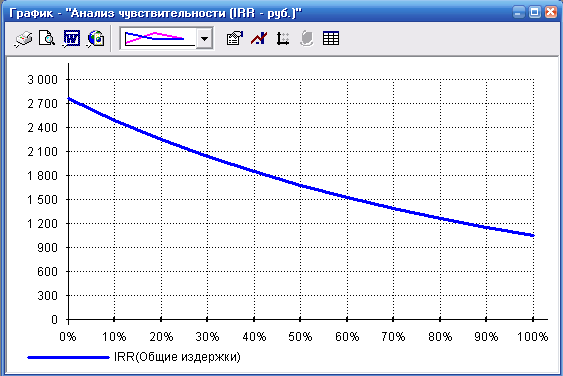This screenshot has height=376, width=563.
Task: Export chart to Word icon
Action: coord(71,38)
